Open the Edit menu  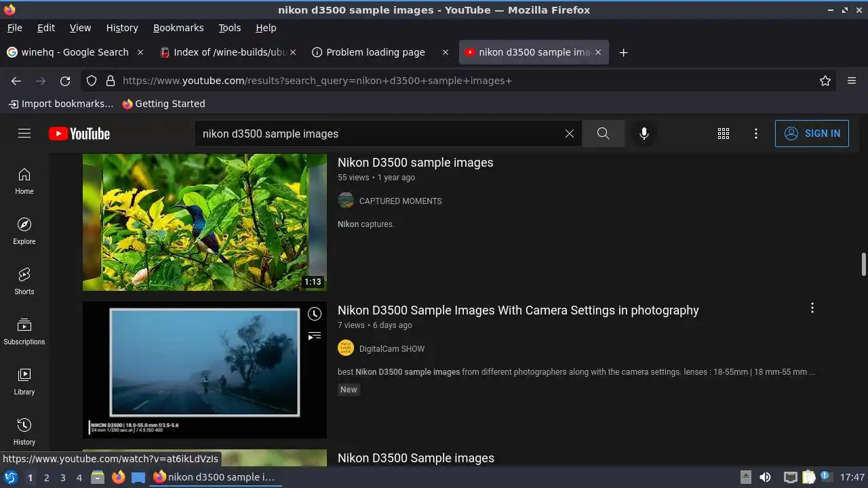click(46, 28)
